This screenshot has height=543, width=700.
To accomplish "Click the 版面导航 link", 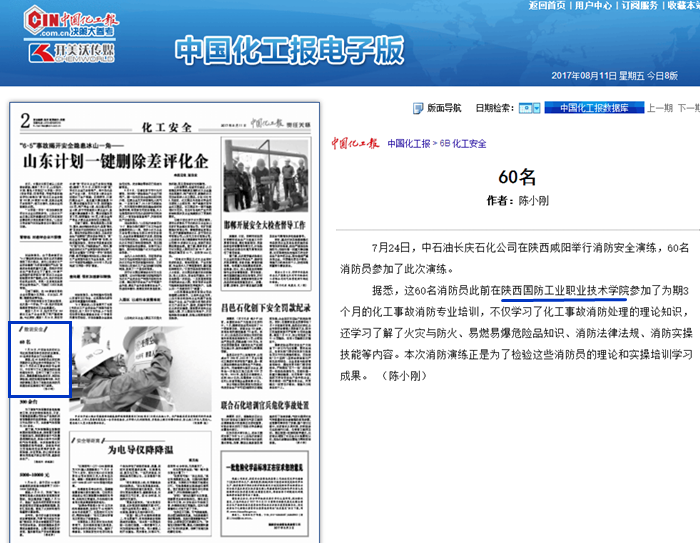I will click(444, 108).
